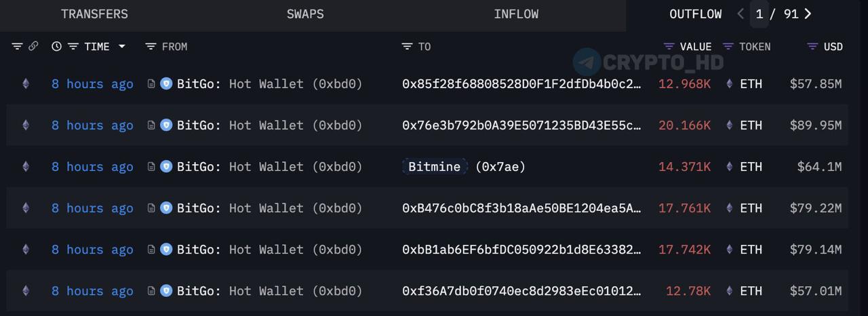This screenshot has height=316, width=868.
Task: Click the BitGo shield icon in first row
Action: [x=166, y=84]
